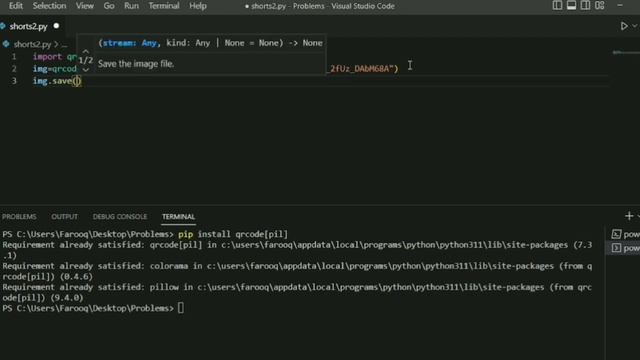This screenshot has width=640, height=360.
Task: Click the terminal prompt input cursor
Action: point(181,308)
